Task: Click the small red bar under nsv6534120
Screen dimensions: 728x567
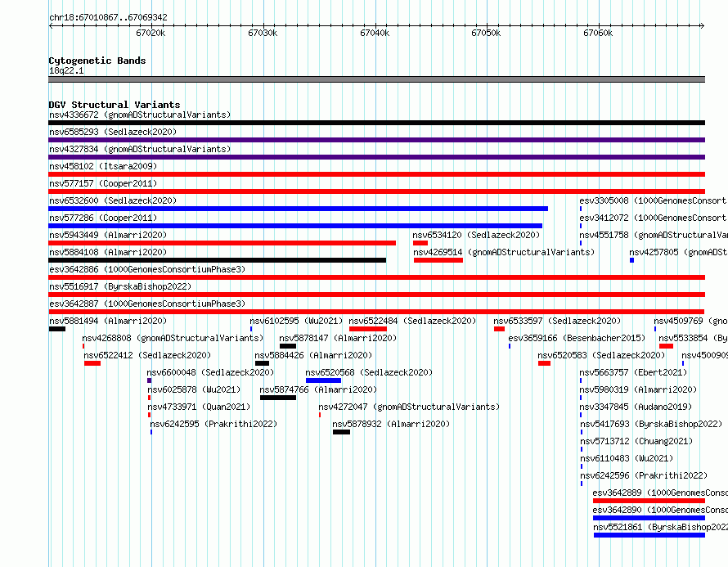Action: [x=420, y=243]
